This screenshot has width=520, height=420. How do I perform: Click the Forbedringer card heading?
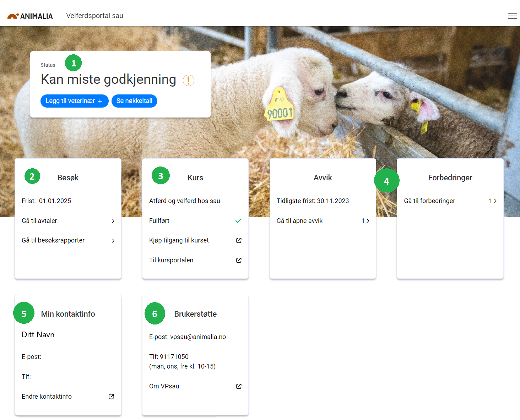coord(450,178)
